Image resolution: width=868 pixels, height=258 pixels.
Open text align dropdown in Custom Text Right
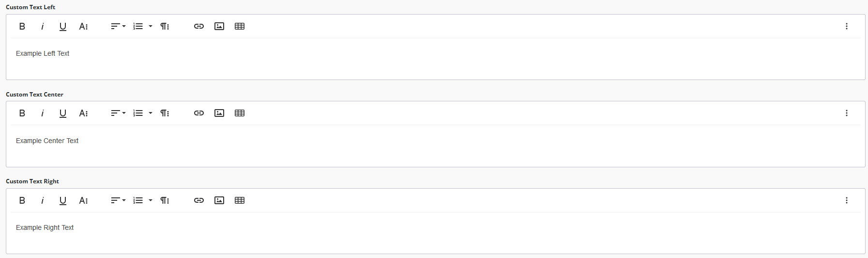(x=118, y=200)
